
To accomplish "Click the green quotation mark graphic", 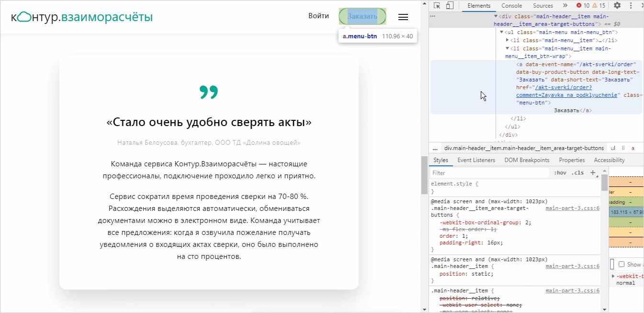I will pos(209,92).
